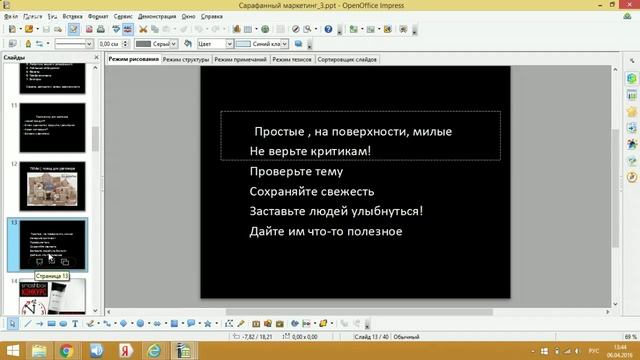Run the spellcheck toolbar icon
Screen dimensions: 640x360
coord(116,29)
